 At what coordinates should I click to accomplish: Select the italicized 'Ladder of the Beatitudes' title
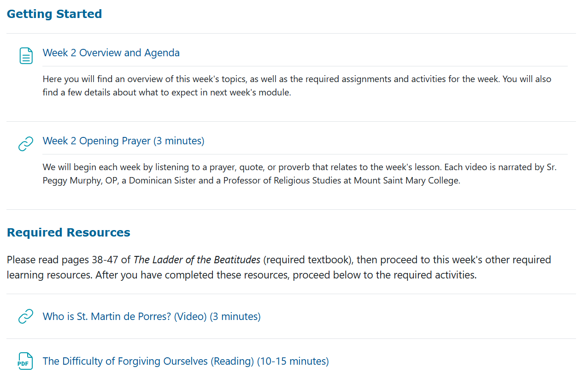point(197,260)
